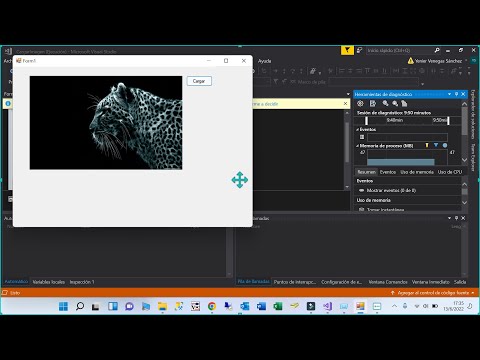Collapse the Memoria de proceso graph section

357,146
